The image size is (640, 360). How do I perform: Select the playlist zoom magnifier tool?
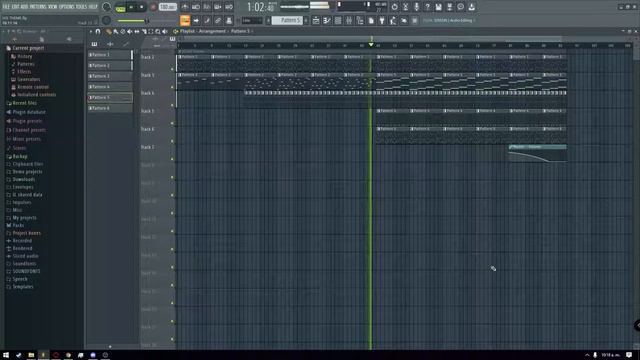click(158, 31)
